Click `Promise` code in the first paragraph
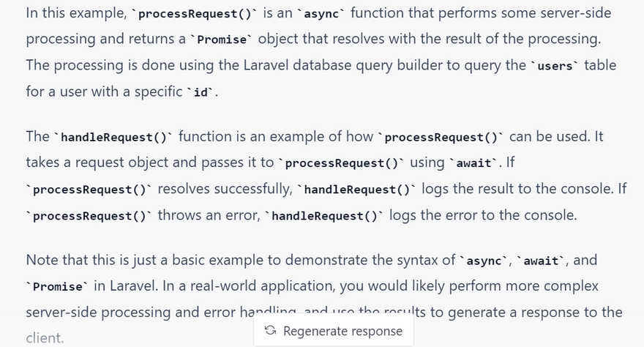 point(222,40)
